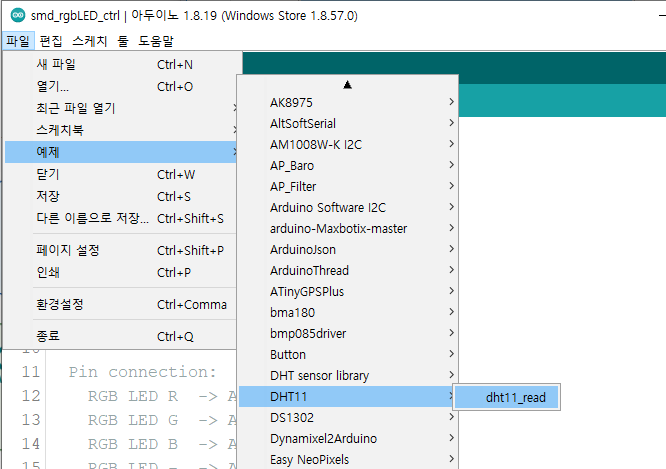This screenshot has width=666, height=469.
Task: Expand Dynamixel2Arduino examples
Action: tap(347, 439)
